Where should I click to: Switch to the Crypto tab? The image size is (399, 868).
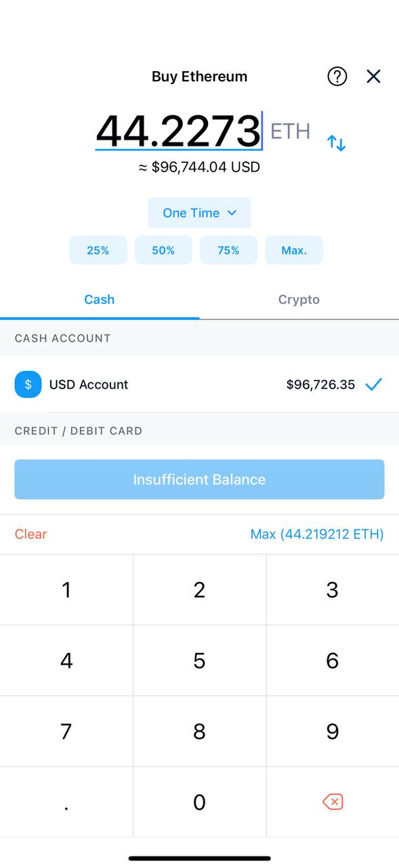click(x=299, y=300)
